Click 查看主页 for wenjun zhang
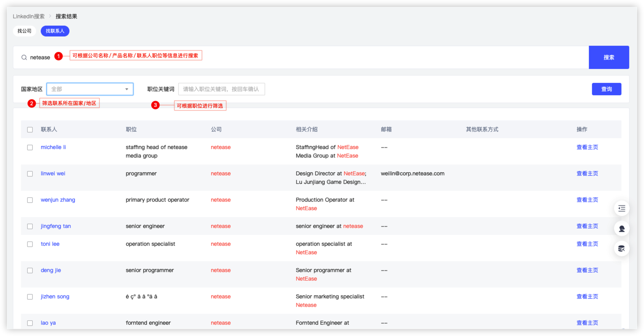Screen dimensions: 644x336 pos(587,200)
